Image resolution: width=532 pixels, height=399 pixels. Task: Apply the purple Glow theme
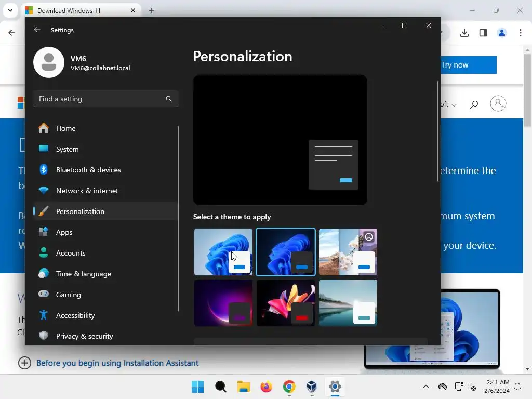[x=223, y=303]
